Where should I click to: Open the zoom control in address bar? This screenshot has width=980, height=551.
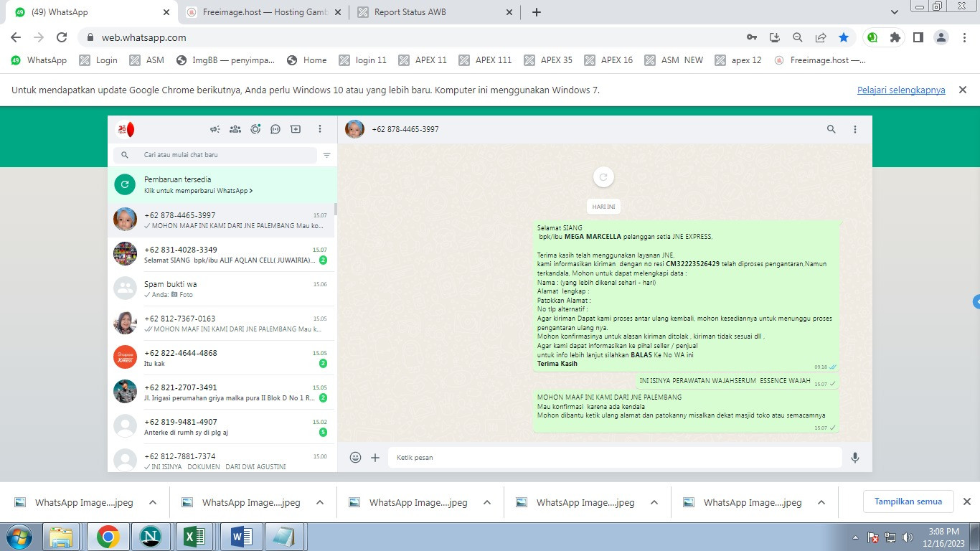point(798,37)
